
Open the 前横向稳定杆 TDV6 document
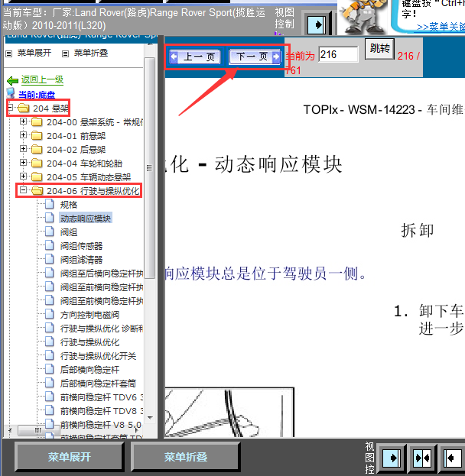102,397
